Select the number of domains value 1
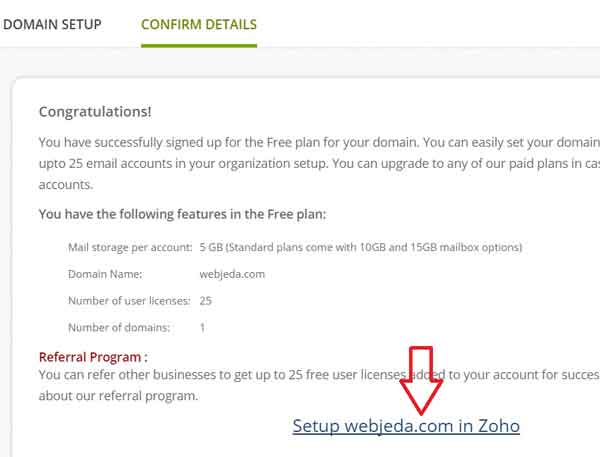Image resolution: width=600 pixels, height=457 pixels. 202,328
